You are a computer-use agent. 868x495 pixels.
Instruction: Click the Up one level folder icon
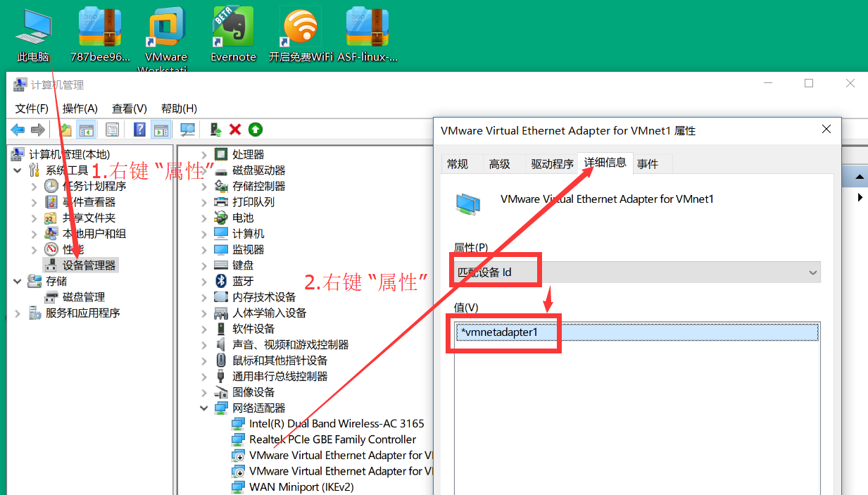pos(65,130)
